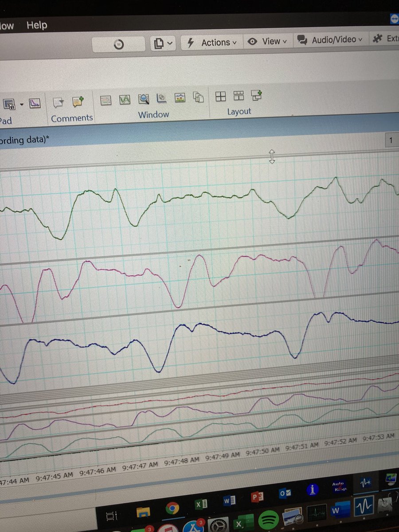This screenshot has height=532, width=399.
Task: Open the document pages dropdown in top toolbar
Action: point(163,43)
